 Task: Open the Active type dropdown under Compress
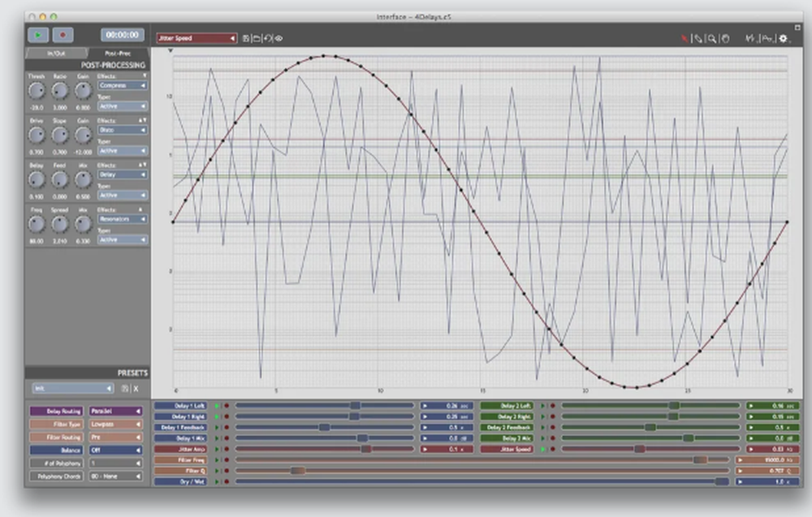click(123, 106)
